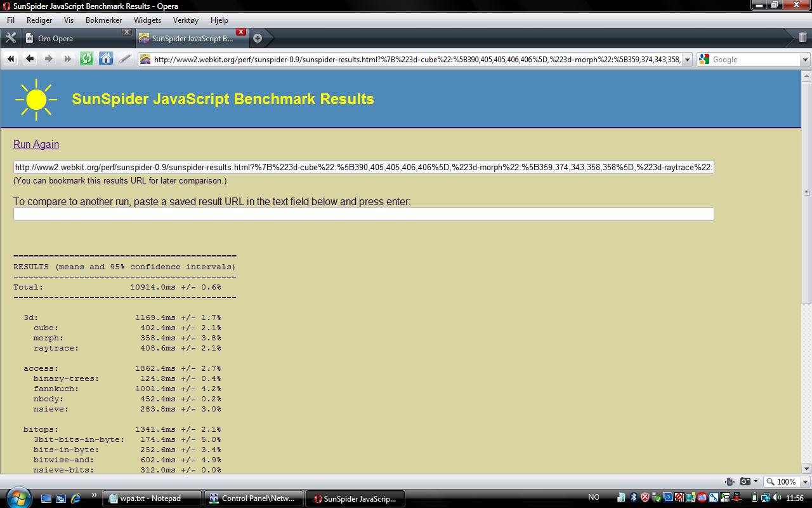Click the Google search engine icon

[x=704, y=60]
